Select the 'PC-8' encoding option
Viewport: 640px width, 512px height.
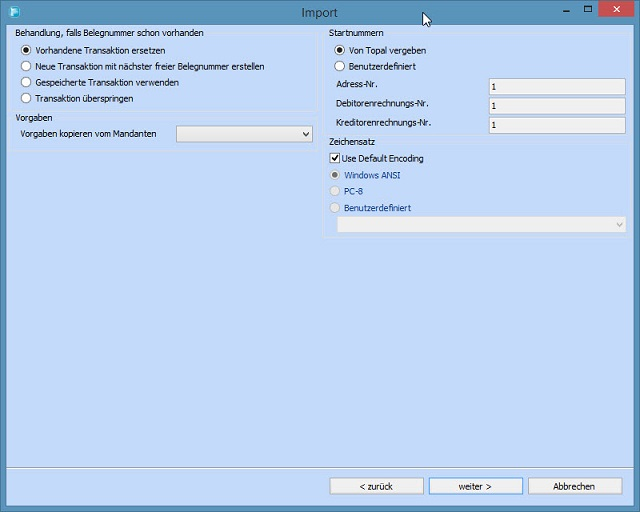(x=335, y=191)
